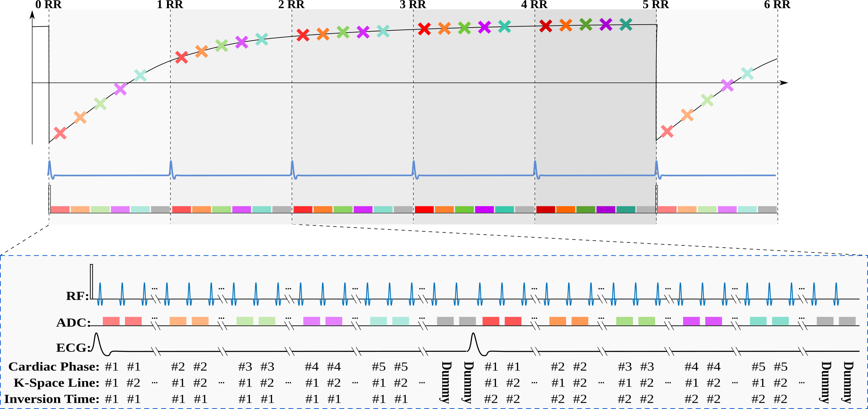Click the first pink ADC block in the zoomed panel
868x409 pixels.
point(111,321)
